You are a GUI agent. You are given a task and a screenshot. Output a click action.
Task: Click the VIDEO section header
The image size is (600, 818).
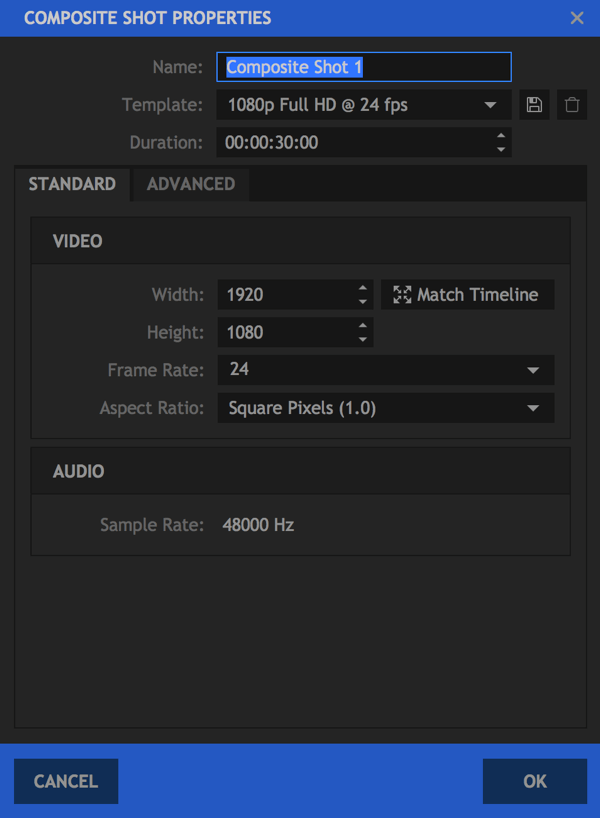(x=300, y=241)
